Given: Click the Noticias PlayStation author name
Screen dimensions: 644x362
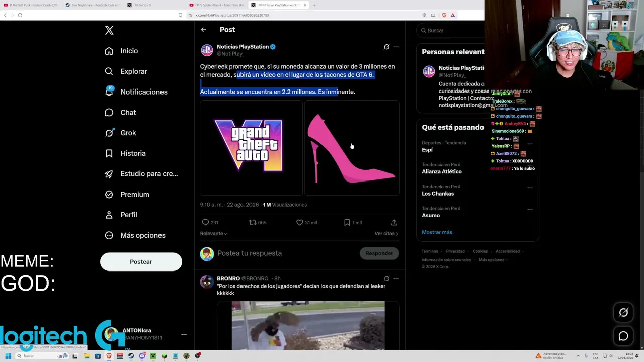Looking at the screenshot, I should [243, 47].
